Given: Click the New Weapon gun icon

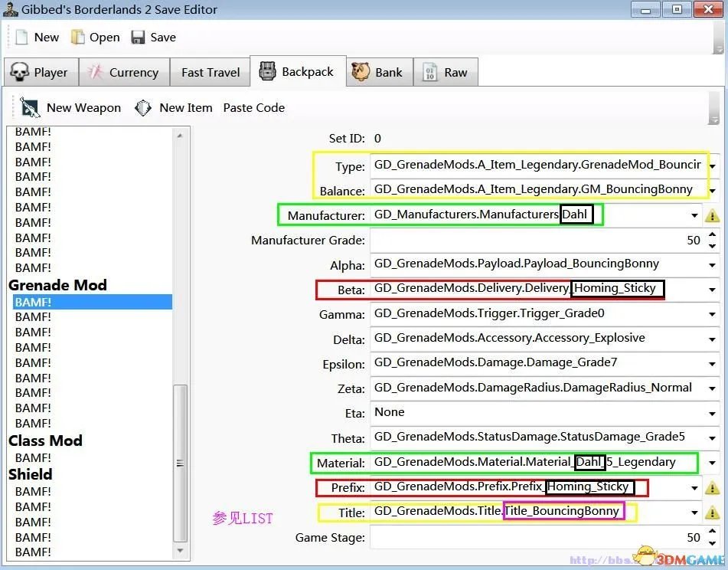Looking at the screenshot, I should (x=30, y=108).
